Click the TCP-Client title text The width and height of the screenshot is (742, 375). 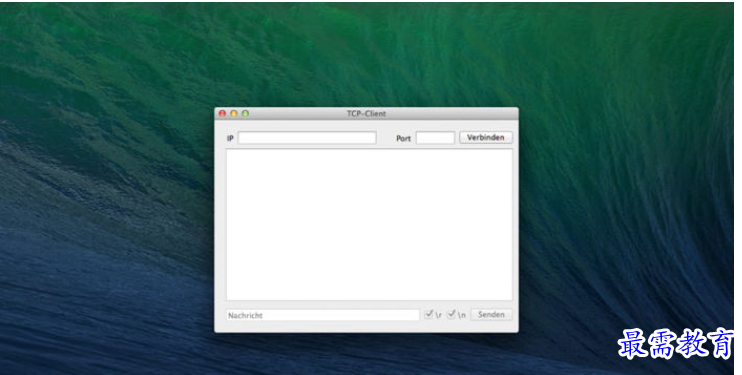(366, 114)
